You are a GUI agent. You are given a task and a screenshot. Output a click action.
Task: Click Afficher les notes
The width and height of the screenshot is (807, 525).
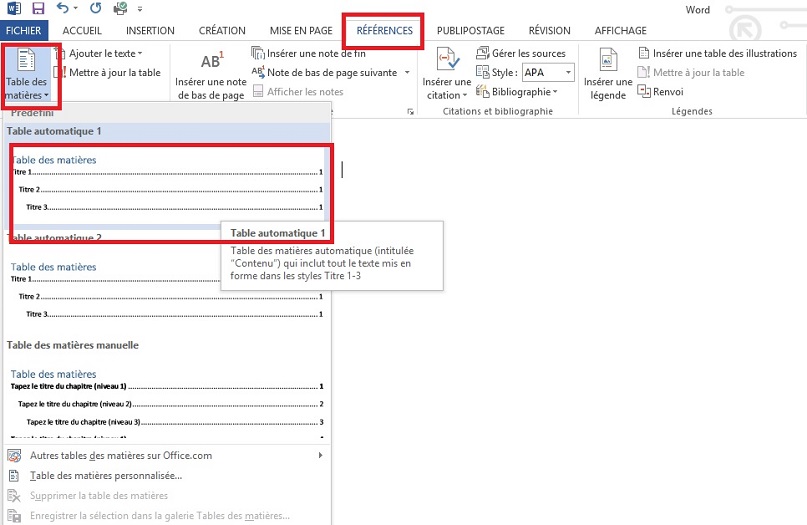click(299, 92)
